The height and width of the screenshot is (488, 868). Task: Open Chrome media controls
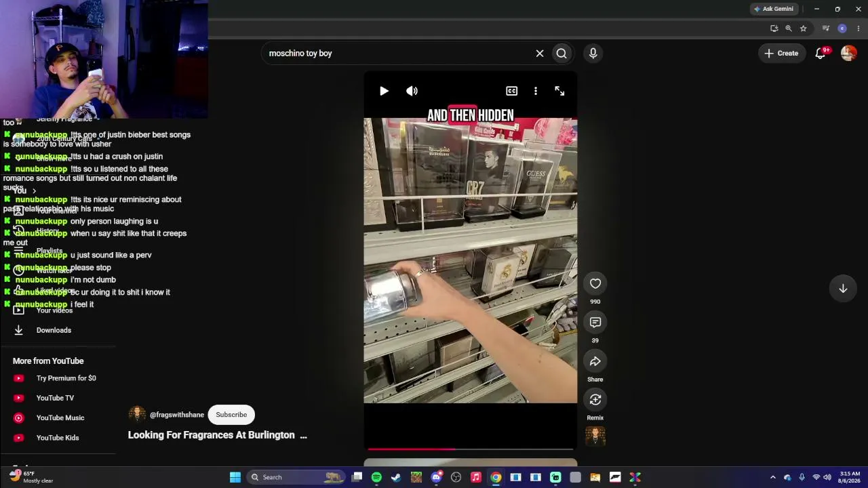click(x=826, y=28)
